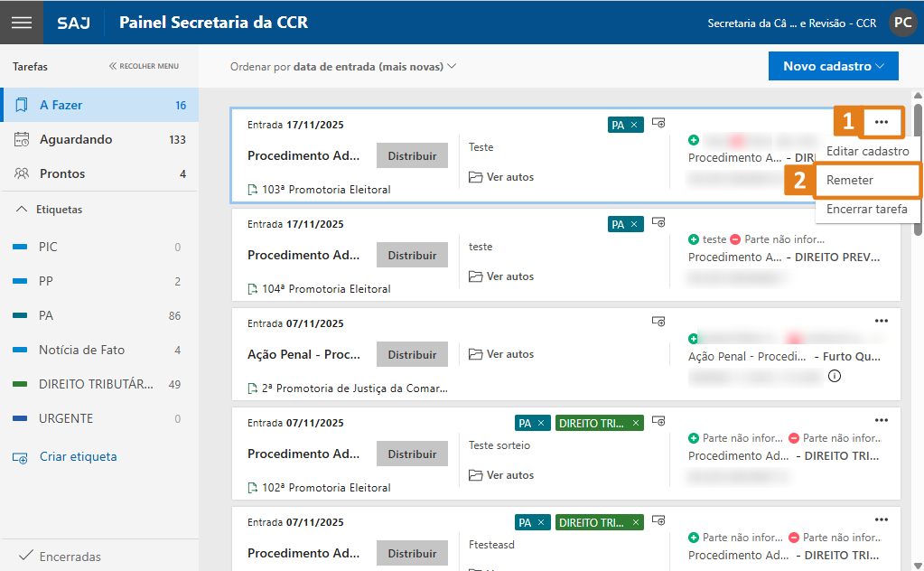The width and height of the screenshot is (924, 571).
Task: Choose Encerrar tarefa menu option
Action: (x=866, y=209)
